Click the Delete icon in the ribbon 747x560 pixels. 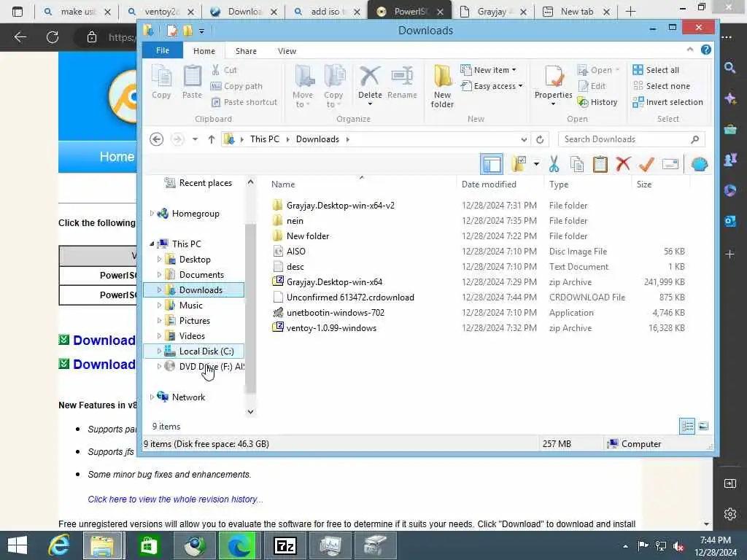tap(370, 83)
